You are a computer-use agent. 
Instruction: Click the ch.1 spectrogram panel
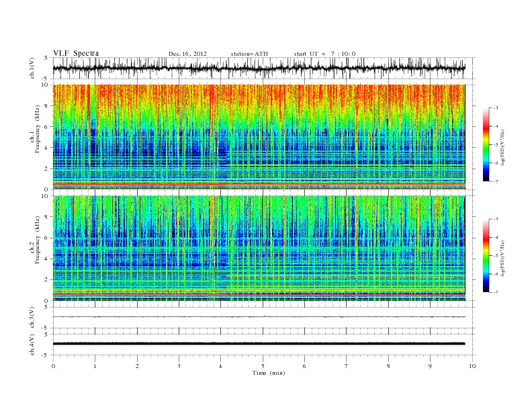[x=259, y=137]
